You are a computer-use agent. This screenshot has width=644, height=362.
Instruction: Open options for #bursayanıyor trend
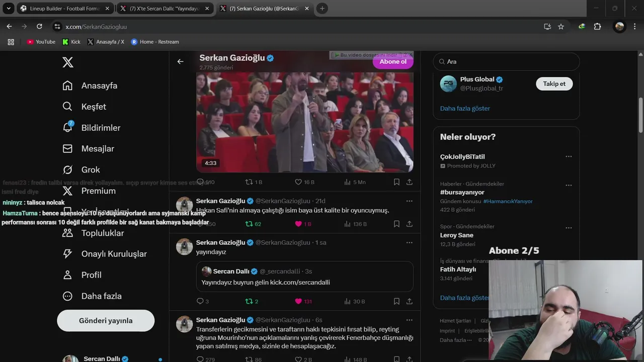click(569, 185)
